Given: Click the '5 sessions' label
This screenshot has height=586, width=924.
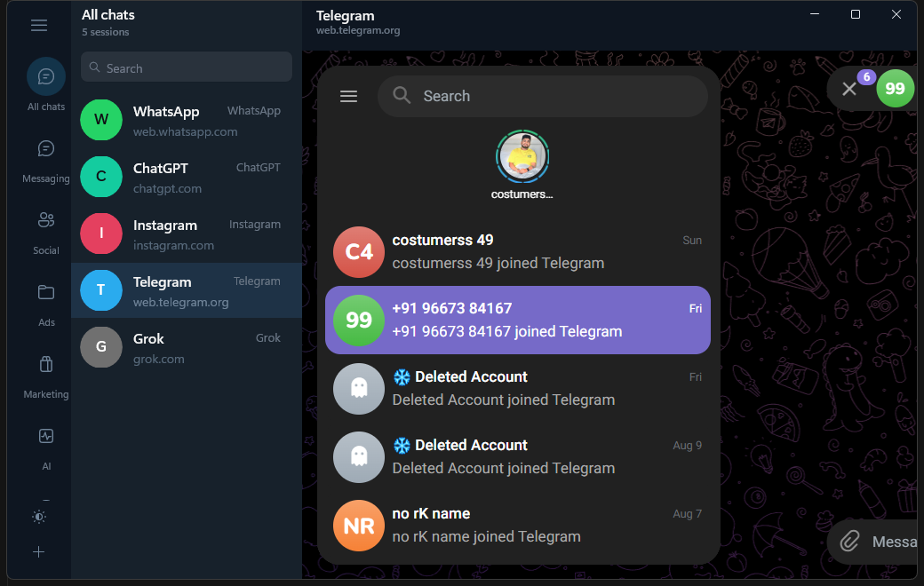Looking at the screenshot, I should 106,32.
